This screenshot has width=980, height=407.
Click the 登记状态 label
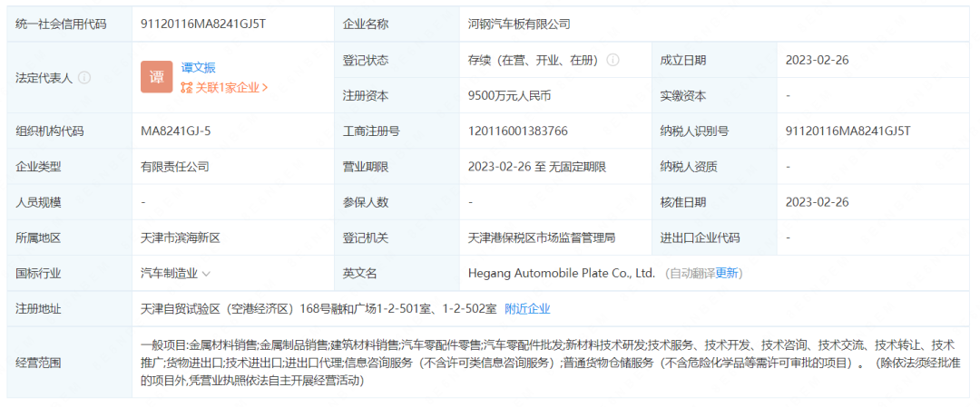coord(366,61)
